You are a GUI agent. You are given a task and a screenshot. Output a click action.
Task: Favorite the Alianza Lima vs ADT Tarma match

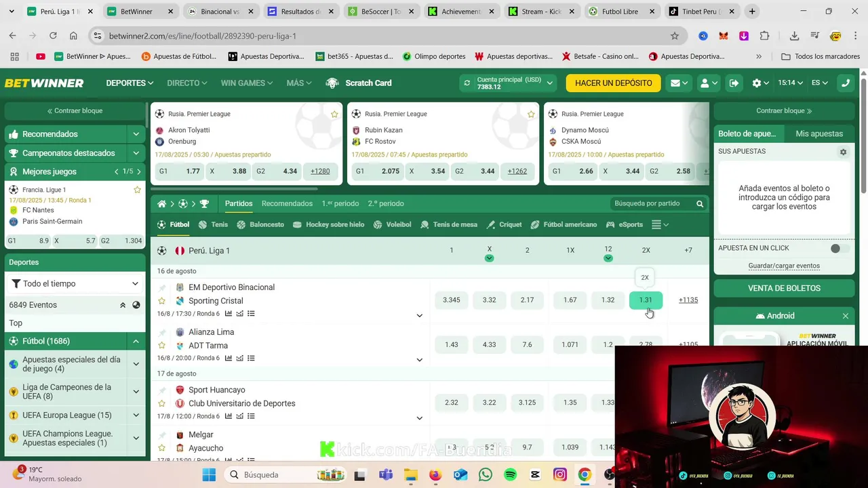(161, 346)
